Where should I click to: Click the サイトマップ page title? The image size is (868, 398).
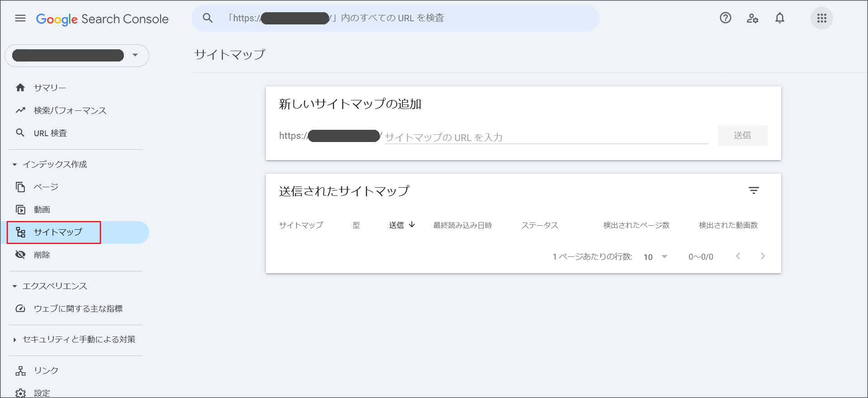[x=230, y=55]
